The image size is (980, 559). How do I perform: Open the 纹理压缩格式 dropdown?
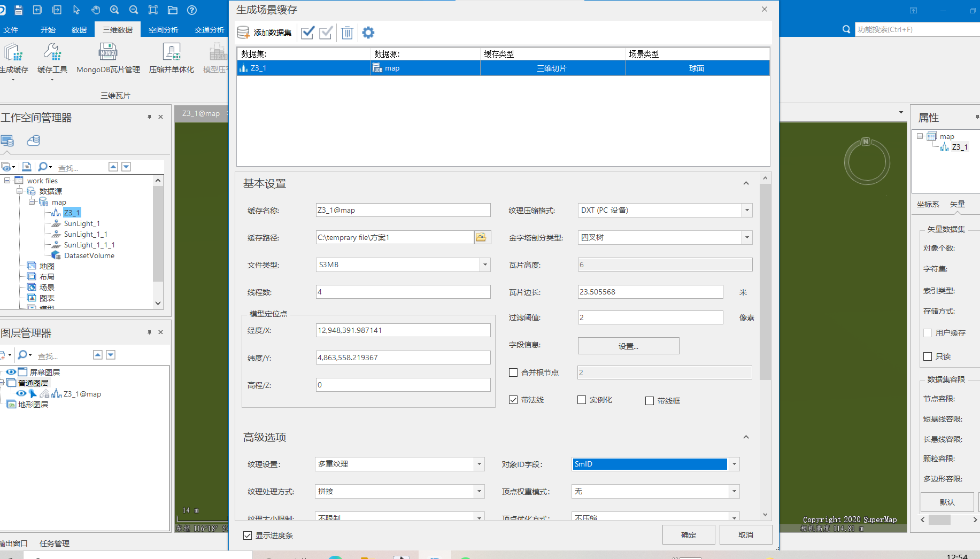point(747,210)
